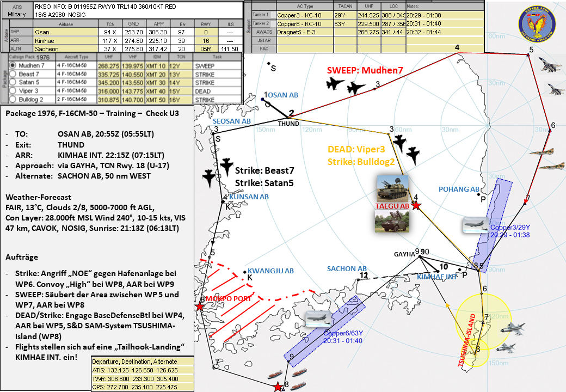The image size is (566, 392).
Task: Click the Package 1976 briefing title
Action: click(x=92, y=113)
